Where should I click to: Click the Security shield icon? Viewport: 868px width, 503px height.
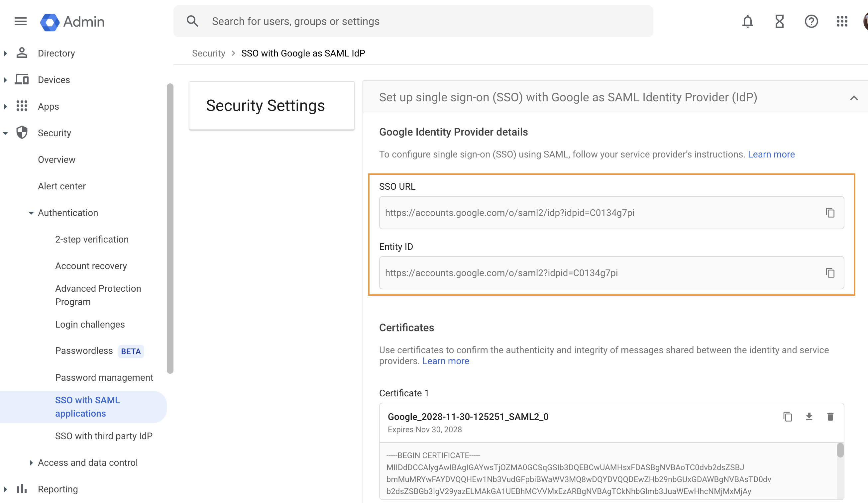point(22,133)
